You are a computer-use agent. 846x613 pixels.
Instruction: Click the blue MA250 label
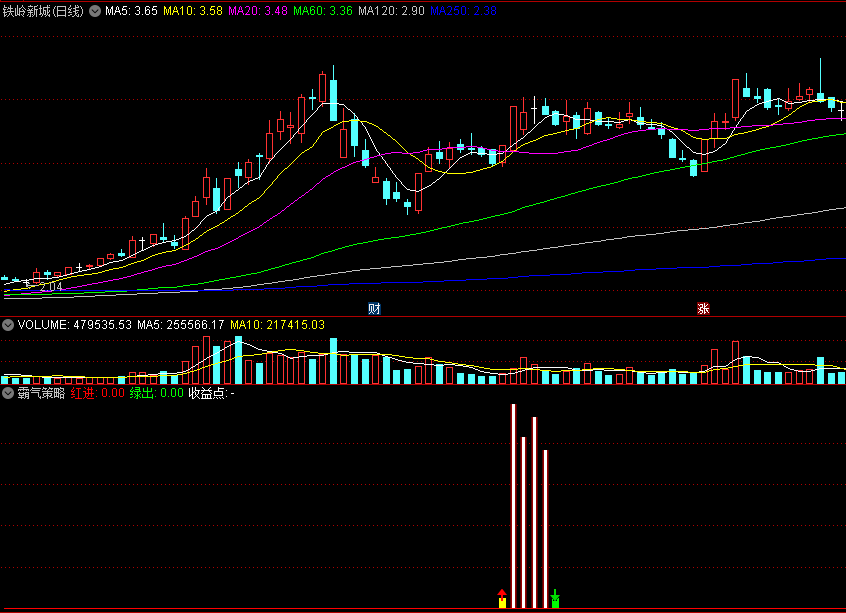point(463,11)
